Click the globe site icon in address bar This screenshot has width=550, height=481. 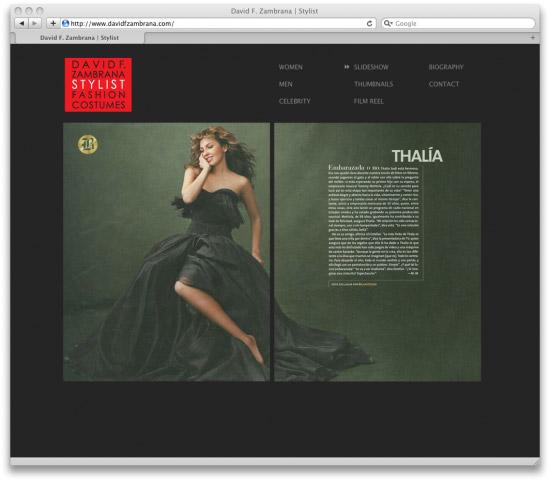click(x=65, y=24)
